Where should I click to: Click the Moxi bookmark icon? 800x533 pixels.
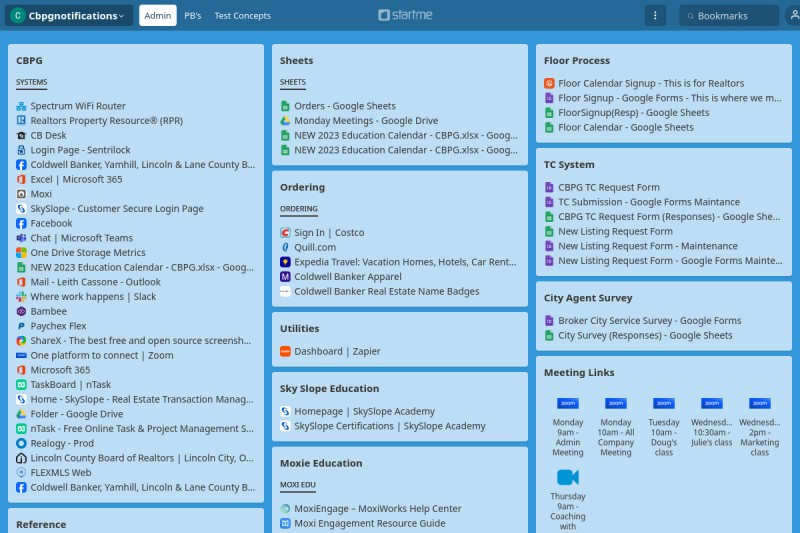click(x=21, y=194)
